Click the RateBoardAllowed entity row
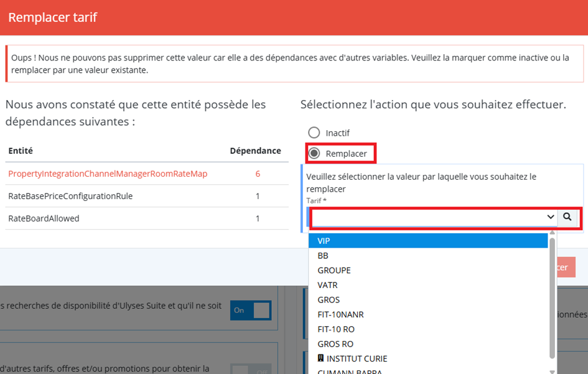Viewport: 588px width, 374px height. click(44, 218)
